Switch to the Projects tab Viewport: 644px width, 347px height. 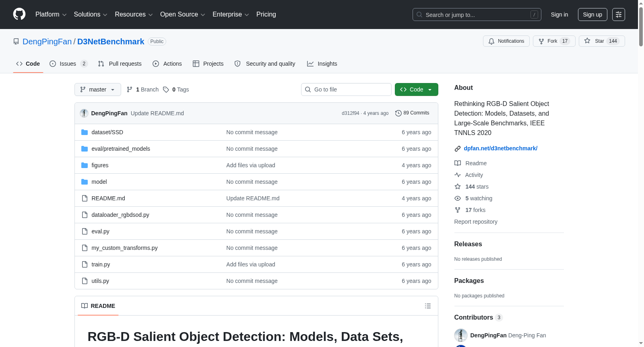point(208,64)
